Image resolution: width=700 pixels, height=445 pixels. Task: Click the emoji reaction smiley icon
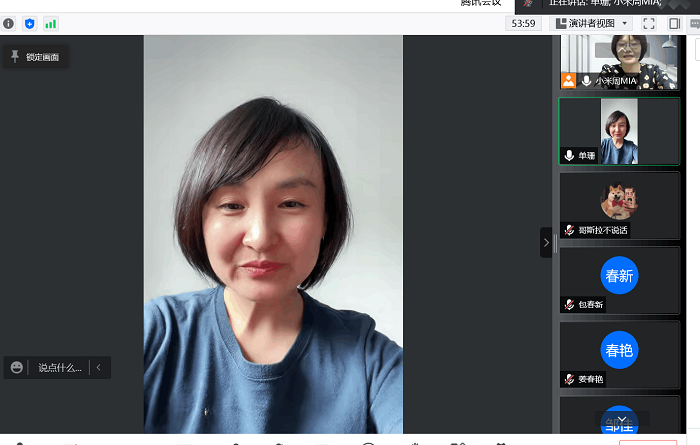[x=17, y=368]
